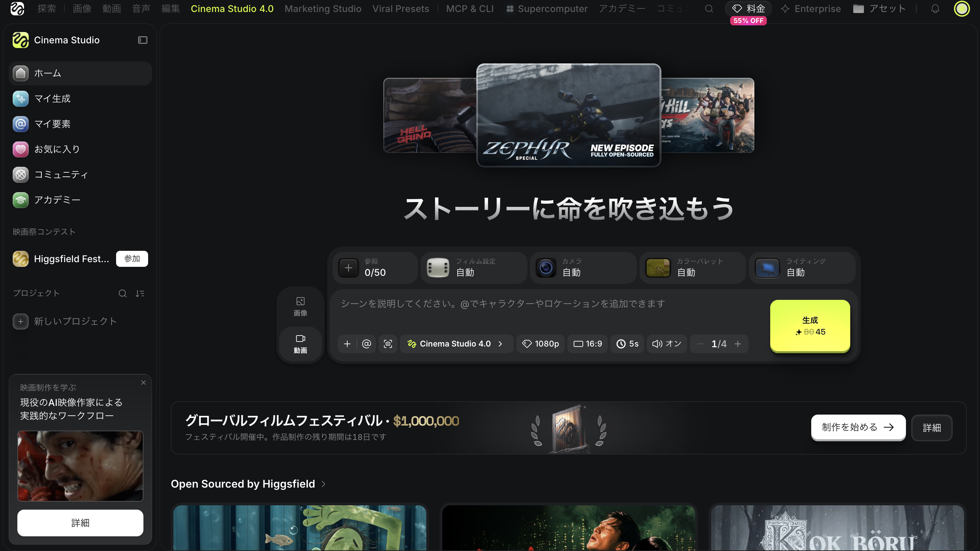Open MCP & CLI tab
Image resolution: width=980 pixels, height=551 pixels.
470,8
